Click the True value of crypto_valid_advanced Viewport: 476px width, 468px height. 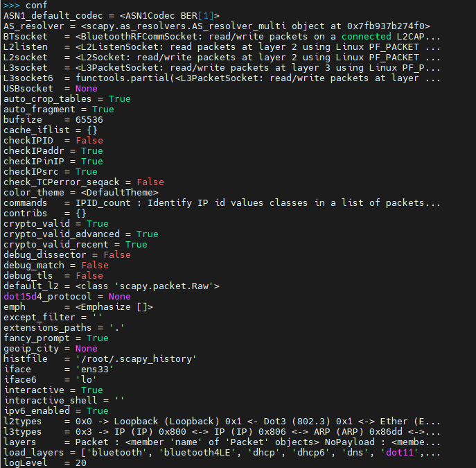tap(148, 234)
